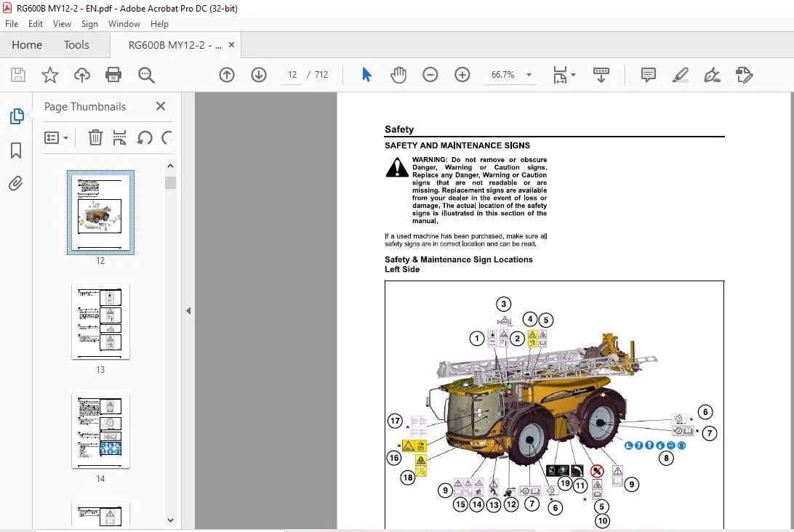Switch to the Home tab
Viewport: 794px width, 532px height.
tap(27, 44)
